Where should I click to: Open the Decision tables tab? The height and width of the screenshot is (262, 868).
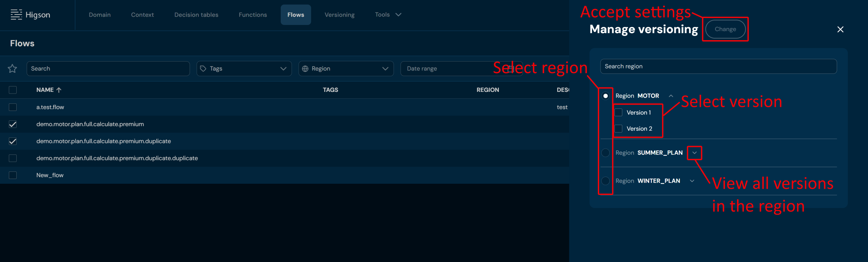[x=196, y=15]
